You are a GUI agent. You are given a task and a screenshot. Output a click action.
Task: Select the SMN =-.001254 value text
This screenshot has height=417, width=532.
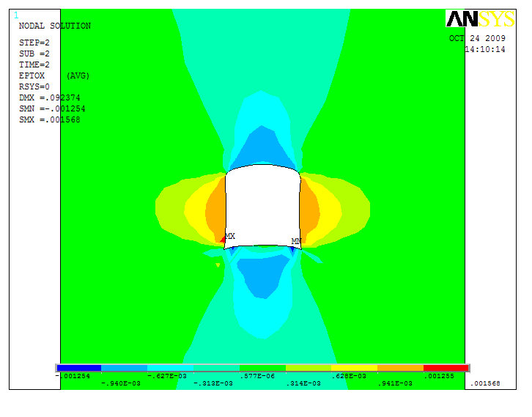tap(52, 108)
